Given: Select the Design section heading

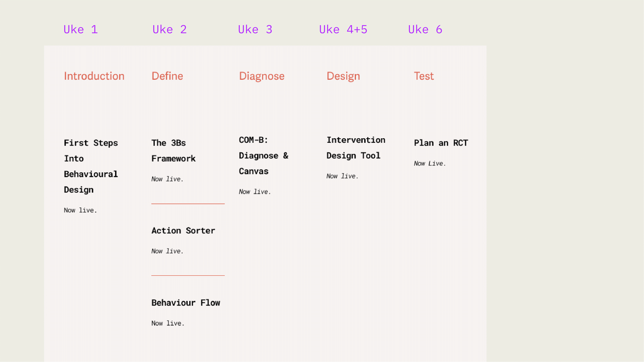Looking at the screenshot, I should (343, 76).
